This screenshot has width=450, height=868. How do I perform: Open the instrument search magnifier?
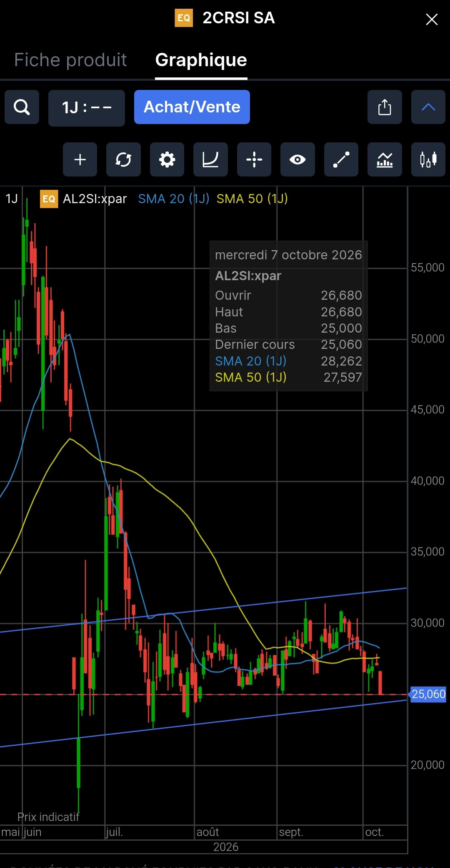point(22,107)
